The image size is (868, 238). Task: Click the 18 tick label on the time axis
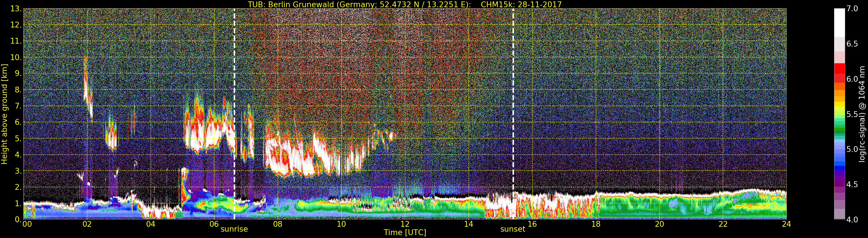596,224
